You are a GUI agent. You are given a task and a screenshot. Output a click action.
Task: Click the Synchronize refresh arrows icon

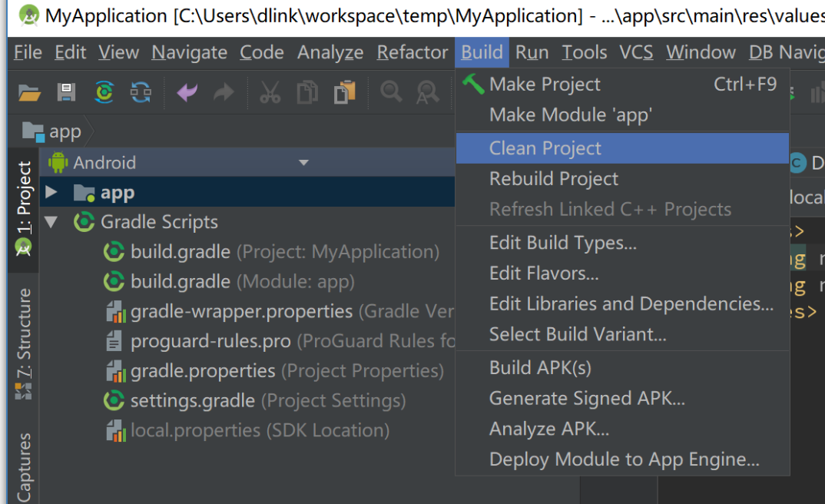[x=141, y=93]
